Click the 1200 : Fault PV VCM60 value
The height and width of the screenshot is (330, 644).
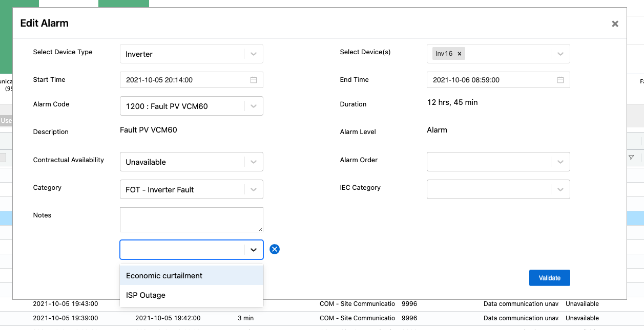pyautogui.click(x=167, y=106)
